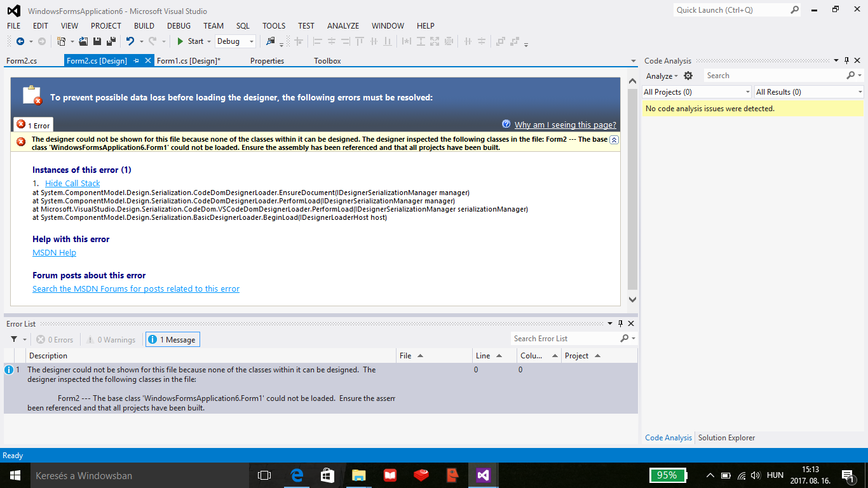
Task: Click the Save All toolbar icon
Action: coord(111,41)
